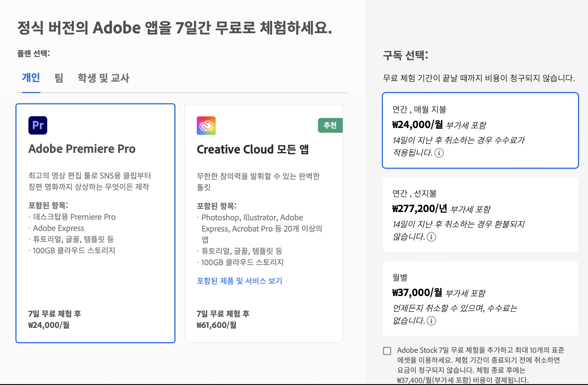The image size is (588, 385).
Task: Open info icon for monthly plan cancellation
Action: [x=431, y=321]
